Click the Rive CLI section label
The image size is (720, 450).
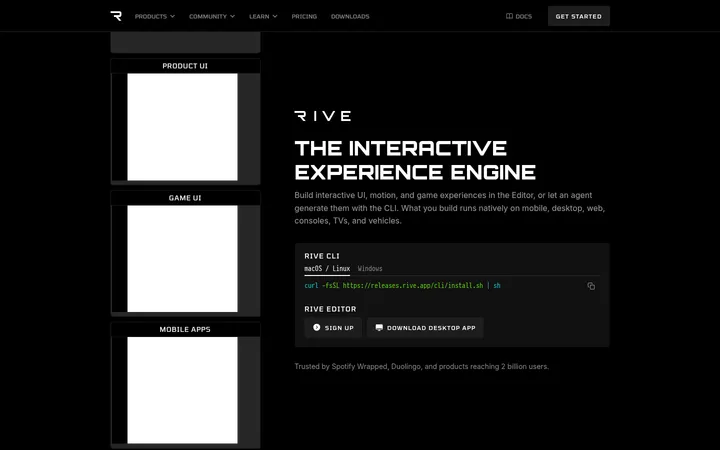click(x=322, y=256)
